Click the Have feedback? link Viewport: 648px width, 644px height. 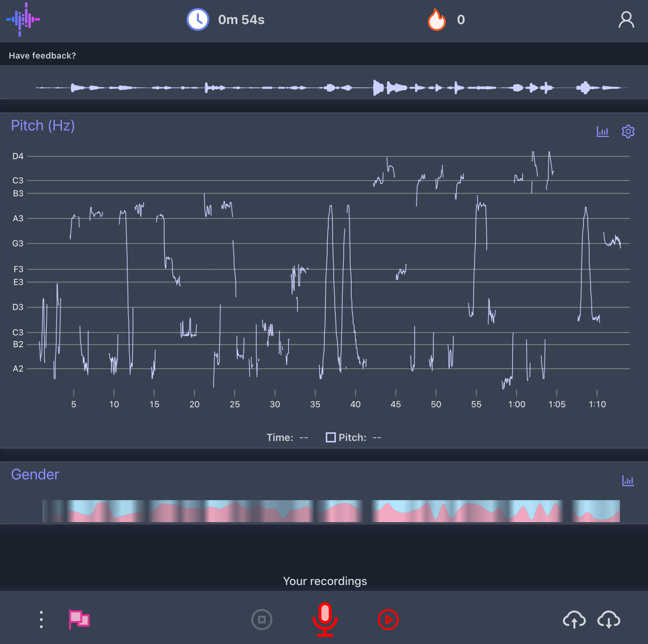42,56
